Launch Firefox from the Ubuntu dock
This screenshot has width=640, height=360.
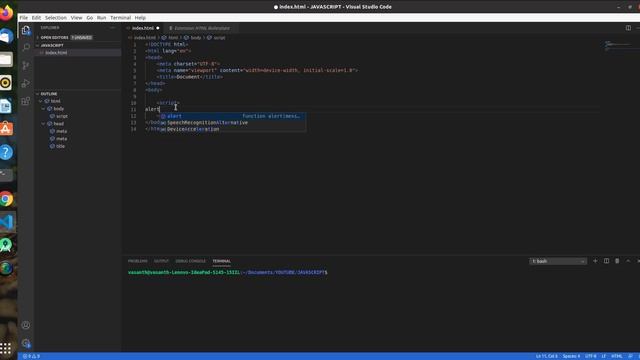click(x=6, y=13)
